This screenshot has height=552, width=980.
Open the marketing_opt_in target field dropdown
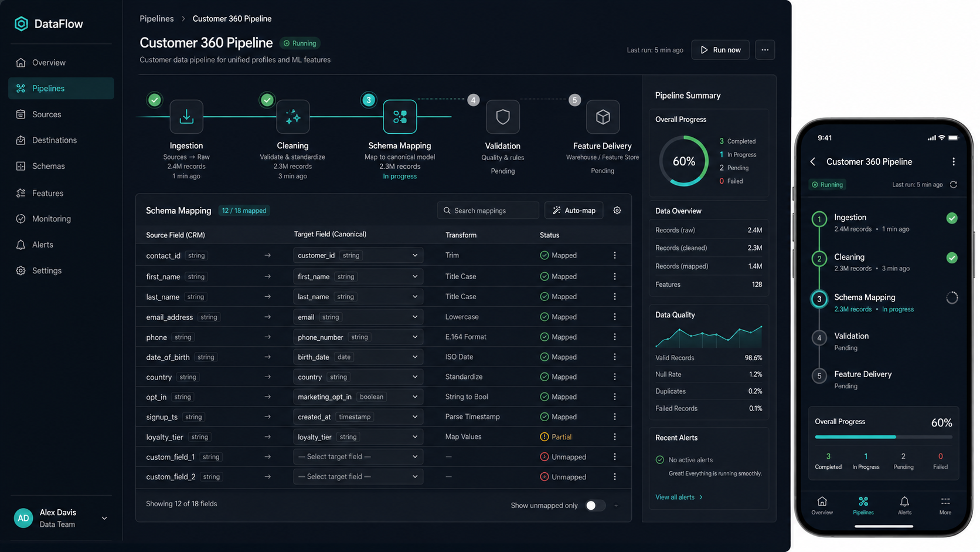[358, 397]
